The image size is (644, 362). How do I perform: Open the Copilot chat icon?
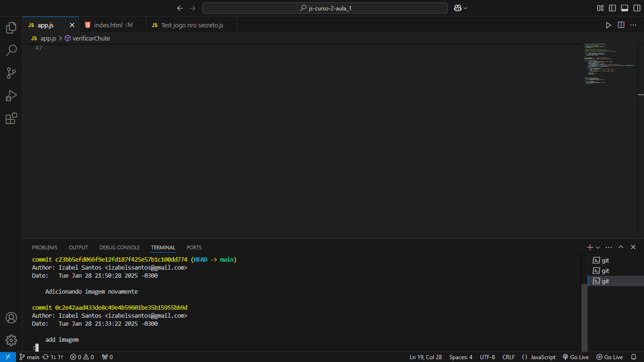click(x=457, y=8)
